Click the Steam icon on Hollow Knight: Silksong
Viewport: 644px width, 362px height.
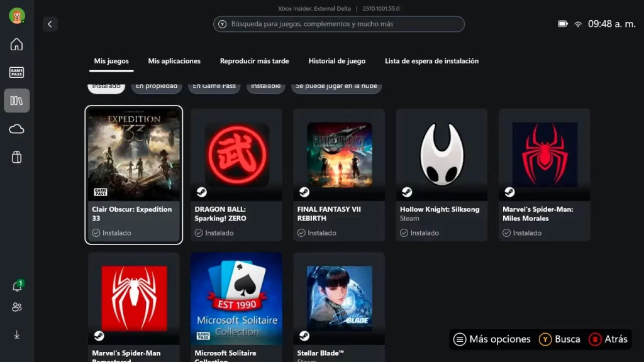point(406,191)
